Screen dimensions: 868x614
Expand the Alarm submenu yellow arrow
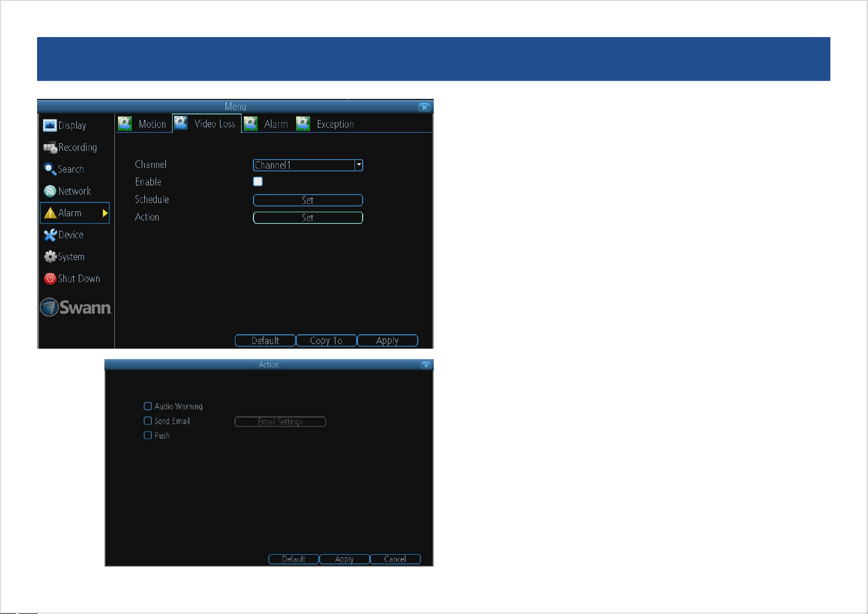(x=105, y=213)
